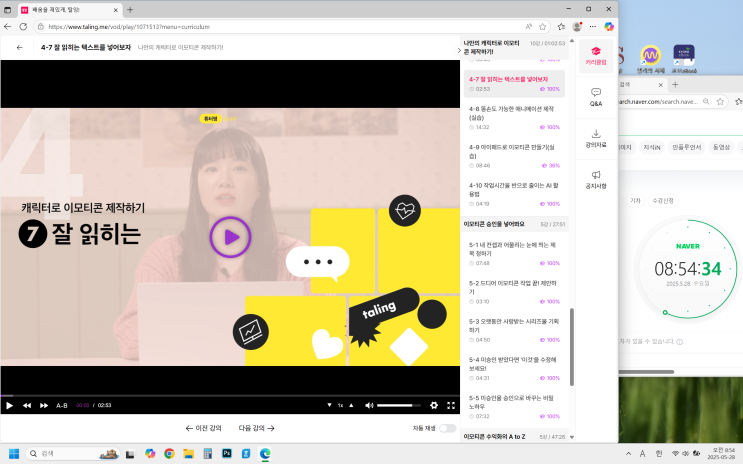The width and height of the screenshot is (743, 464).
Task: Activate the A-B repeat control
Action: tap(62, 405)
